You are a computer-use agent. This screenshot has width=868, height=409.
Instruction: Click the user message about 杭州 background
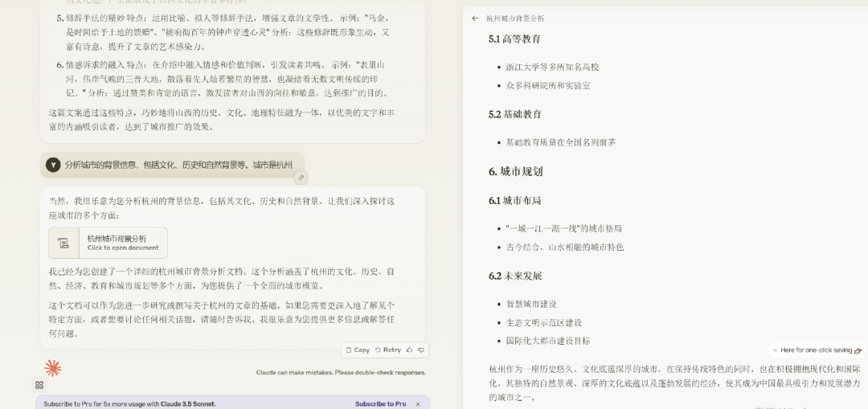tap(178, 165)
